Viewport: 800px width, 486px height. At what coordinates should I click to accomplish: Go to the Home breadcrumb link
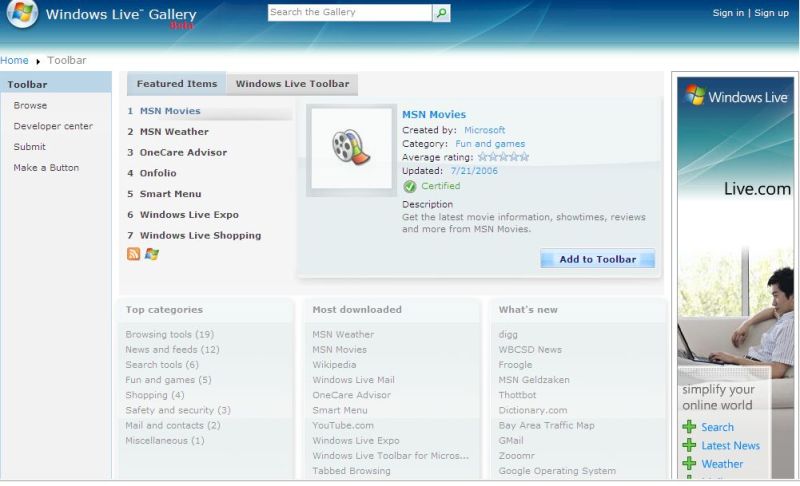(14, 60)
